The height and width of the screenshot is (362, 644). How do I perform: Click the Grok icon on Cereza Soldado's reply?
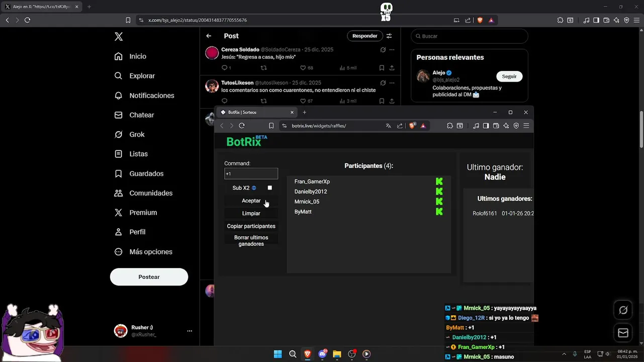coord(383,50)
